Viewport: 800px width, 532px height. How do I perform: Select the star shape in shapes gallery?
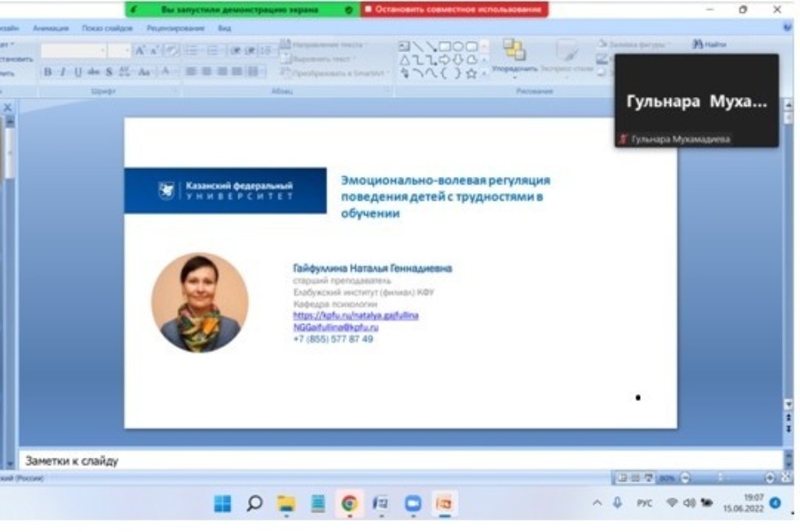click(472, 73)
